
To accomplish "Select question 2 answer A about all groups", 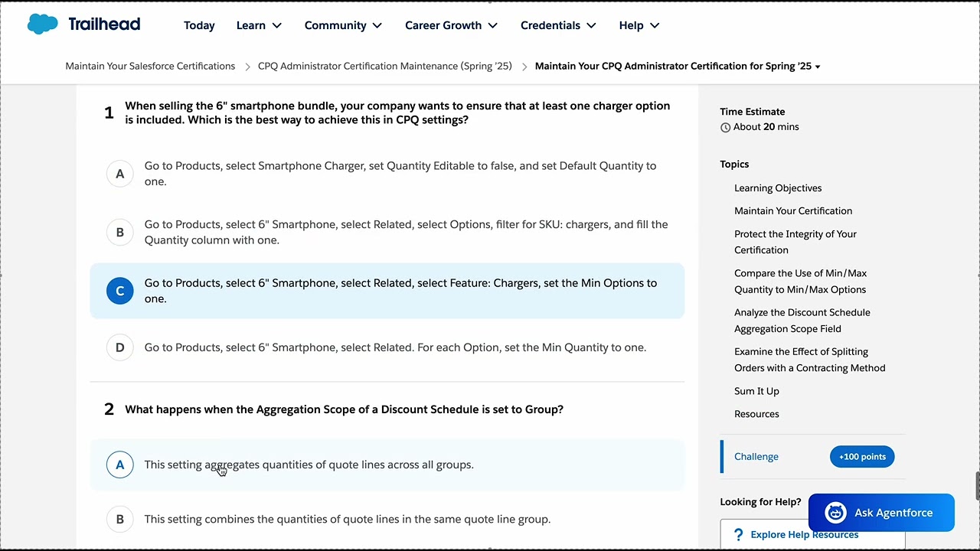I will (x=387, y=465).
